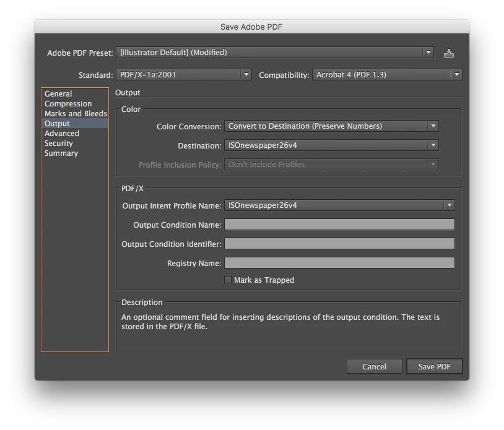504x430 pixels.
Task: Click the Save PDF button
Action: [434, 366]
